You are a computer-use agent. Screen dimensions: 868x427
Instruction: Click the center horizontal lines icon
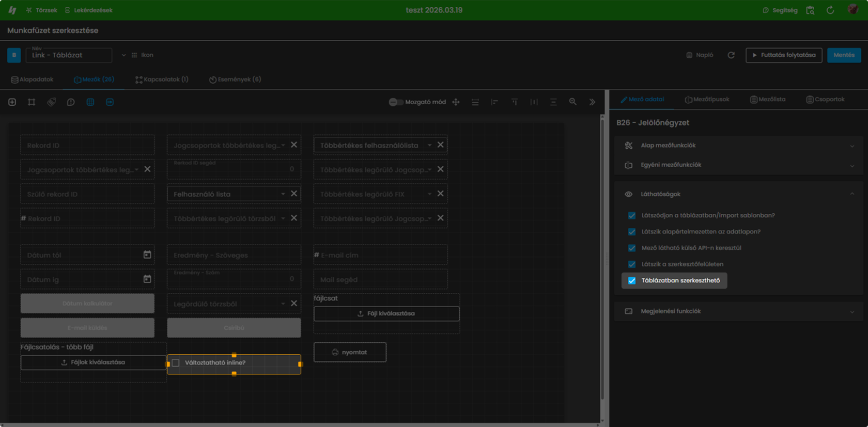coord(553,102)
